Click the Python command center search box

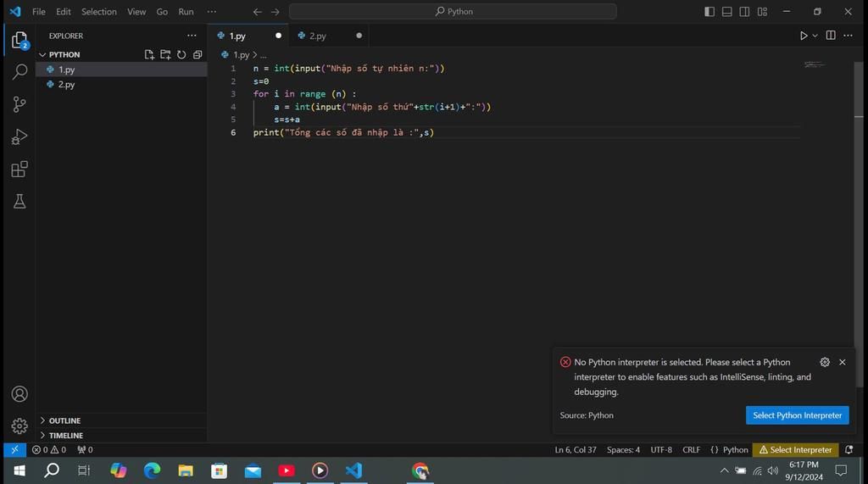click(x=453, y=12)
